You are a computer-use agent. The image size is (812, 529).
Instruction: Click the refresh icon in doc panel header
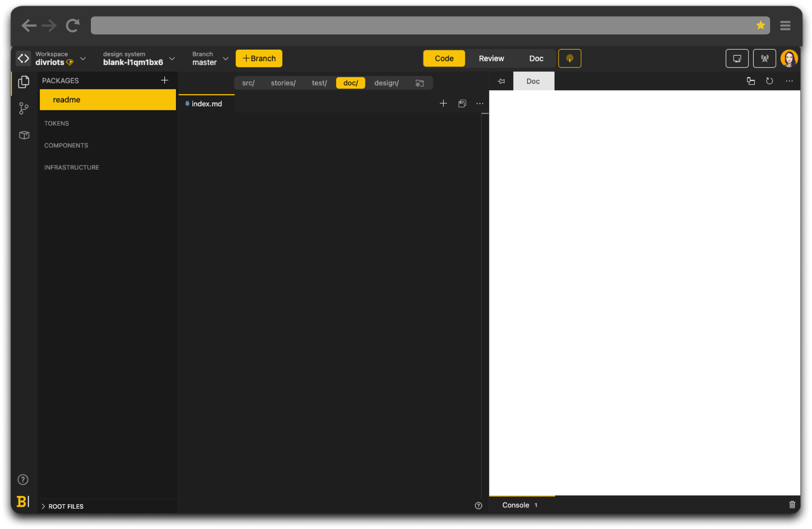(770, 82)
